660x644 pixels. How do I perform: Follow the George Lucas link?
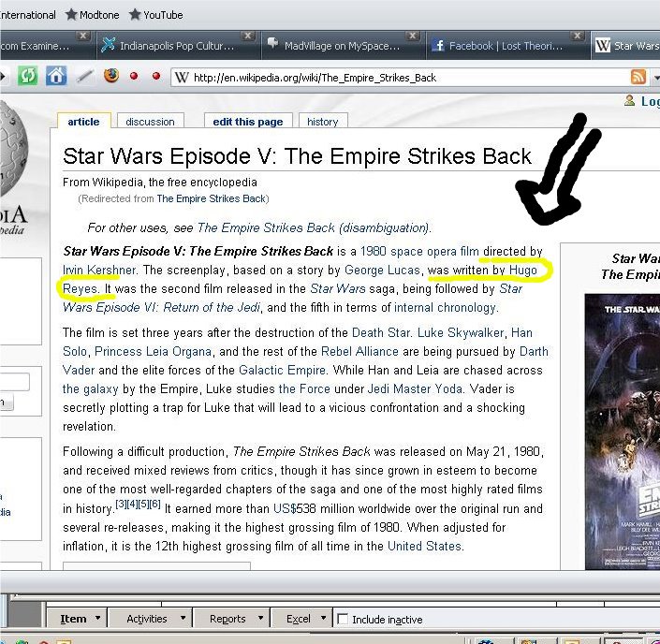coord(382,270)
